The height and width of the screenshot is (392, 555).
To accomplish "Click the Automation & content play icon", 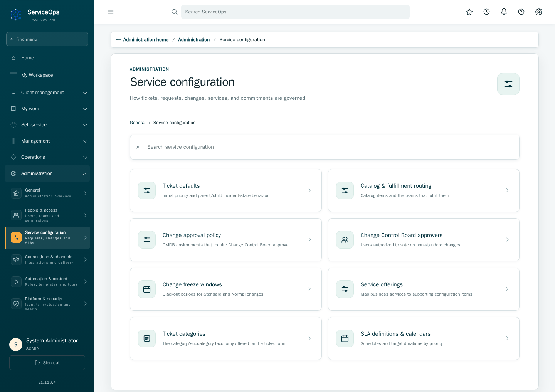I will click(x=16, y=282).
